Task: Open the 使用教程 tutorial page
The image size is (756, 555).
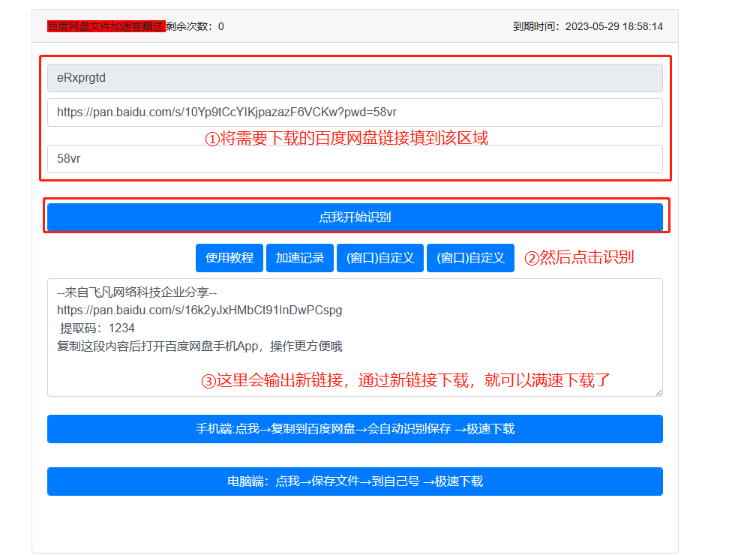Action: [229, 257]
